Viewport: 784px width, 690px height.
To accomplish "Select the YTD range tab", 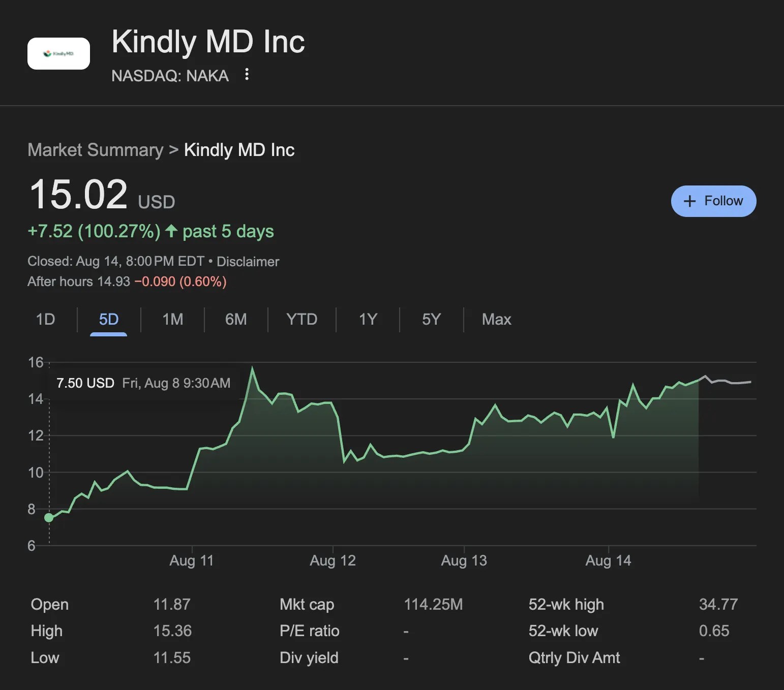I will click(301, 319).
